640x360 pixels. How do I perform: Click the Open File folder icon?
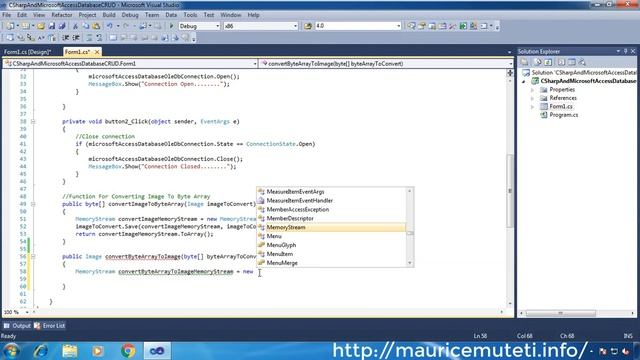[41, 26]
